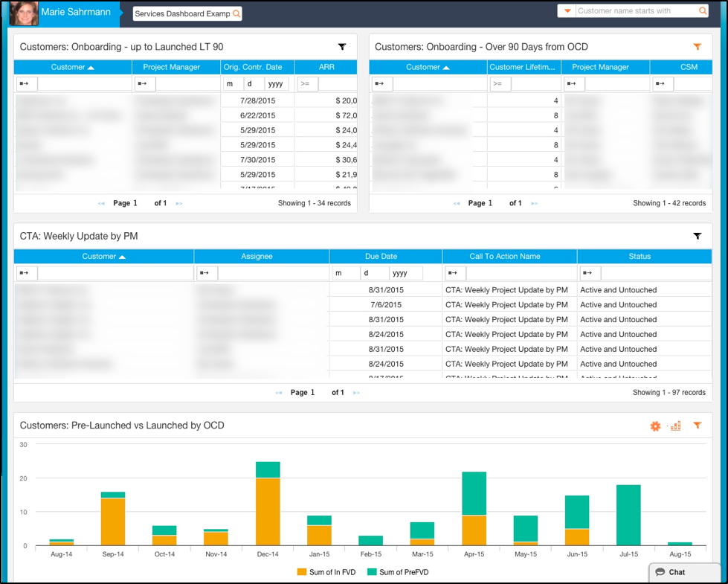Click orange filter icon on Pre-Launched chart panel
Screen dimensions: 728x584
point(697,426)
